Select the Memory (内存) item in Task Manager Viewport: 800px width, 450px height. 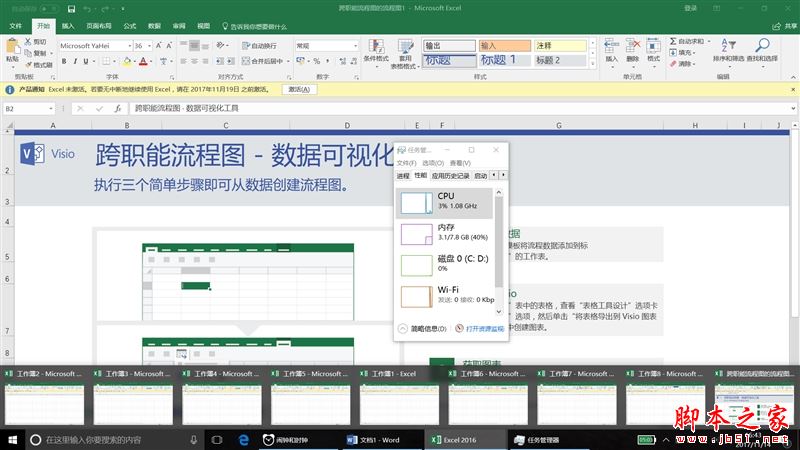pos(444,234)
